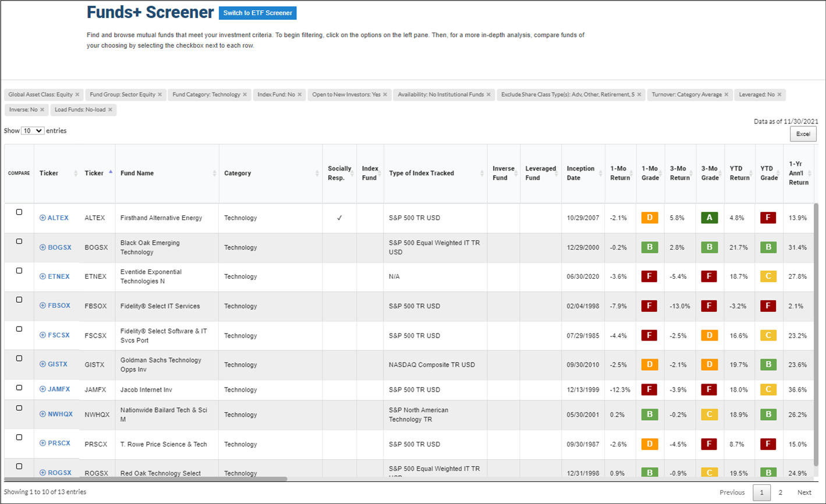Viewport: 826px width, 504px height.
Task: Open the JAMFX ticker link
Action: (59, 389)
